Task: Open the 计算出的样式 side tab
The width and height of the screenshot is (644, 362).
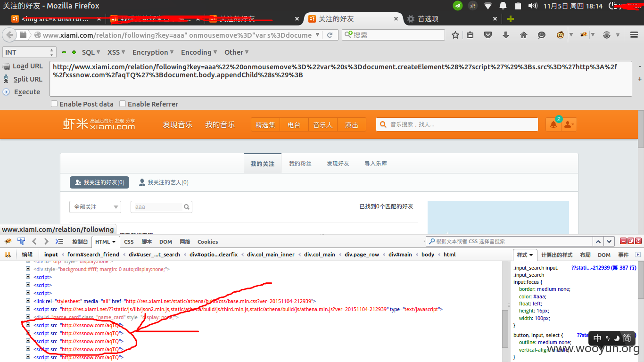Action: click(557, 255)
